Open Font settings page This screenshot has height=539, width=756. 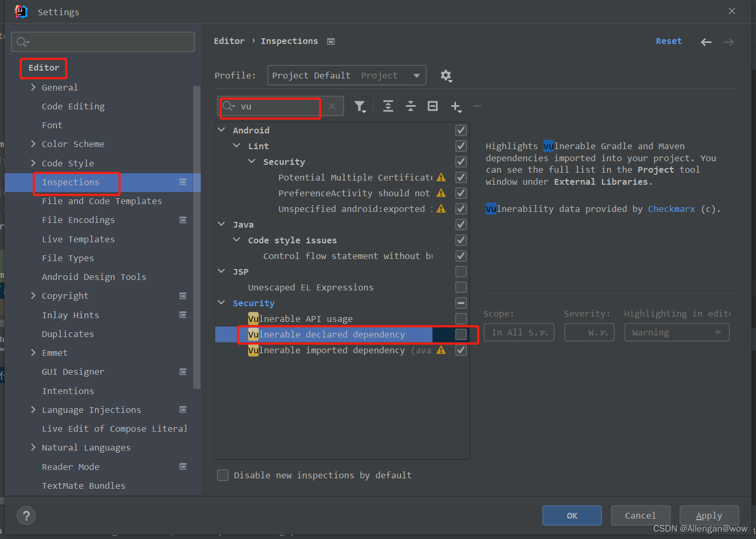(x=52, y=125)
